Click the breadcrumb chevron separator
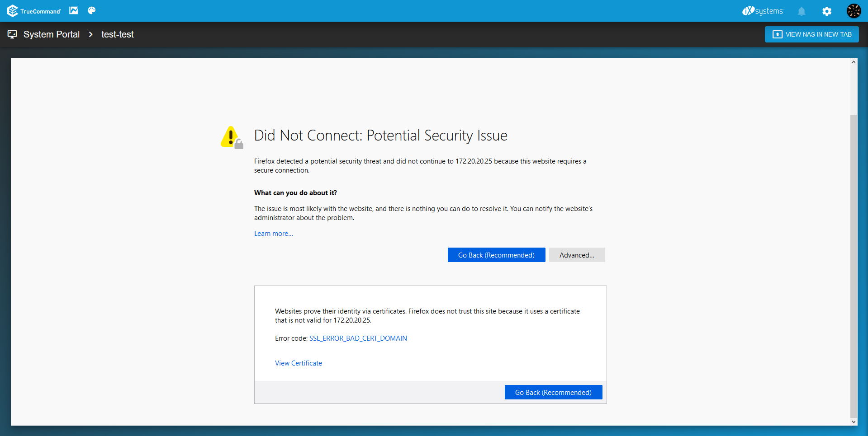The image size is (868, 436). [x=90, y=34]
